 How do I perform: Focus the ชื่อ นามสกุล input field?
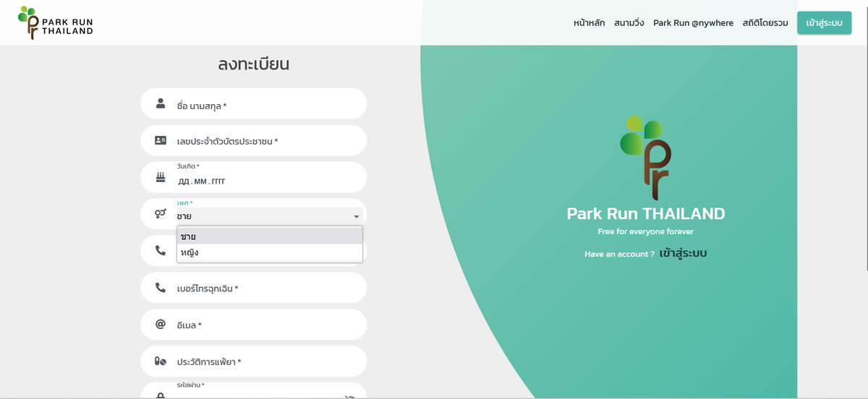(254, 103)
